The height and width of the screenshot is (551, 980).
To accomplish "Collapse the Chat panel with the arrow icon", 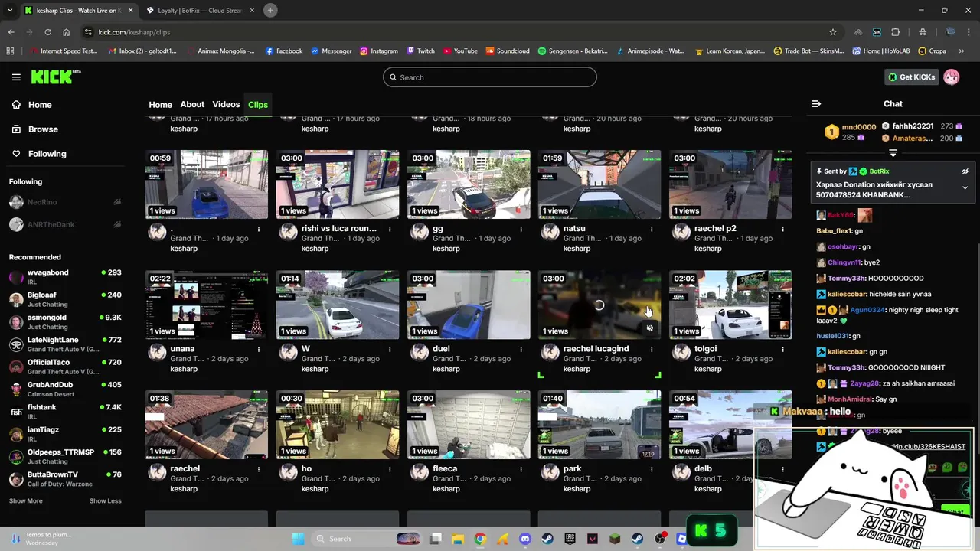I will click(816, 103).
